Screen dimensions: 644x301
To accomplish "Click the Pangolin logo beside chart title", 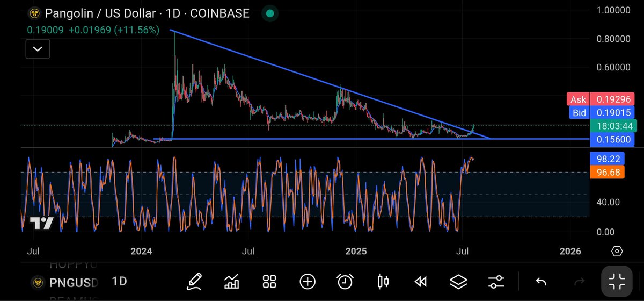I will (x=35, y=13).
